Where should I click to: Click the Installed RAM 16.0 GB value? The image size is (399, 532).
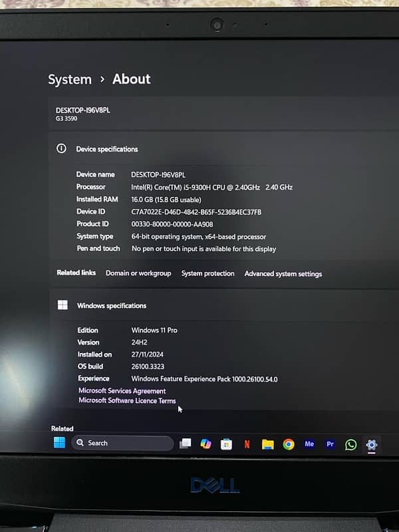click(166, 199)
